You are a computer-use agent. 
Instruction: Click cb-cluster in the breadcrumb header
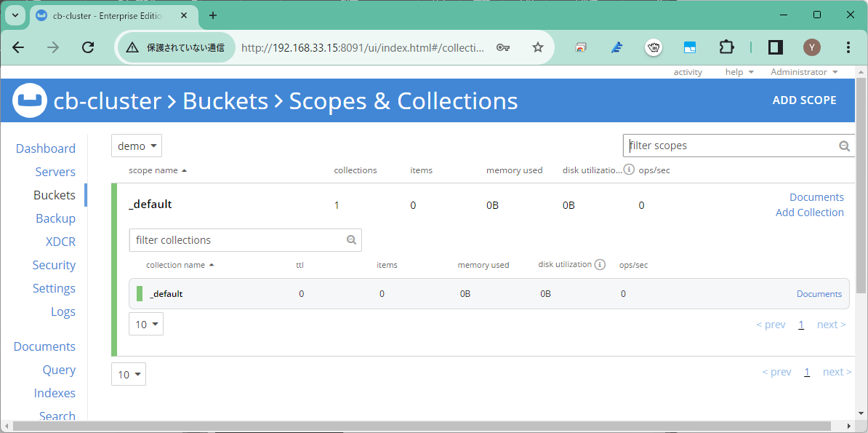click(108, 101)
